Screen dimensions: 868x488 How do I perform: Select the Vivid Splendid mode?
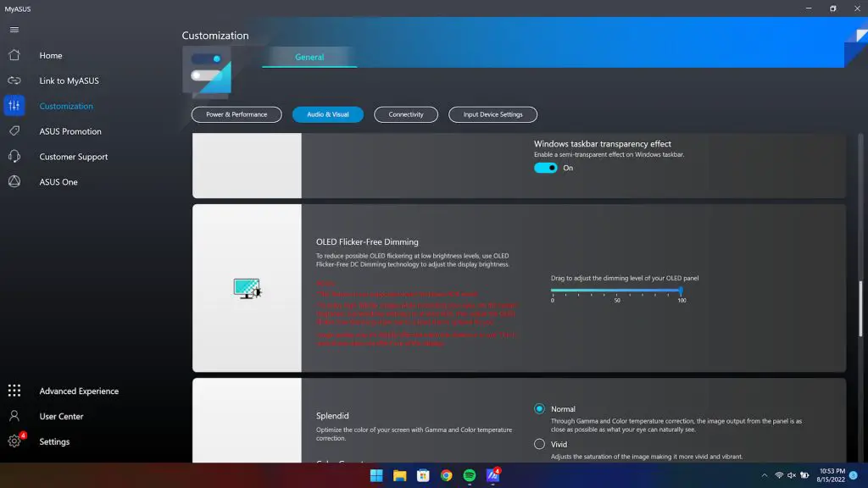539,444
